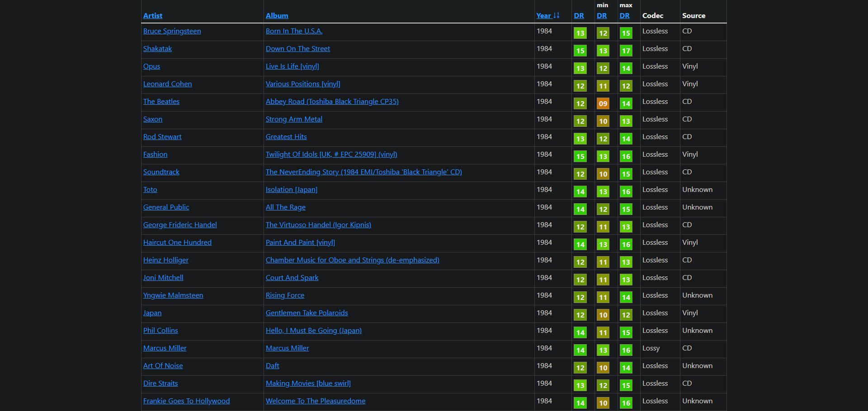
Task: Open The Beatles artist link
Action: pos(161,102)
